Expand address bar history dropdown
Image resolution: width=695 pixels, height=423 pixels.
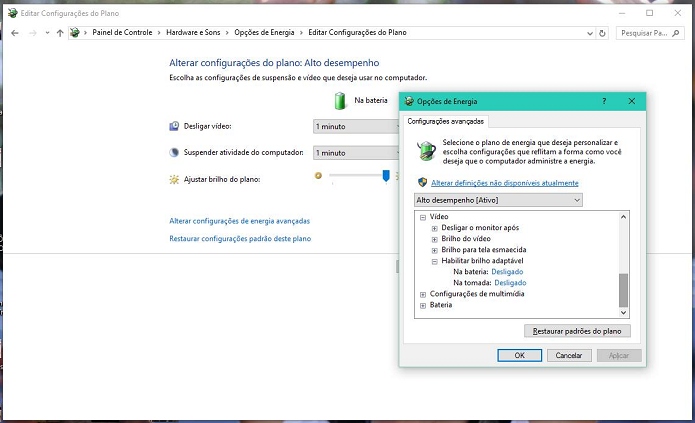click(x=590, y=33)
